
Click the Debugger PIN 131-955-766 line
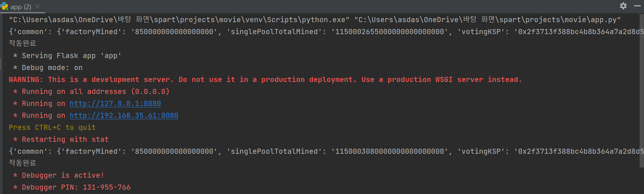tap(72, 187)
